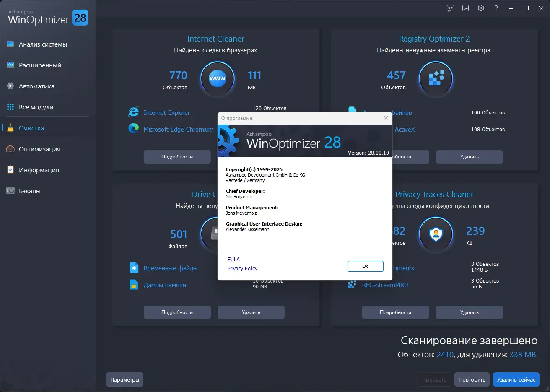The image size is (550, 392).
Task: Click the WinOptimizer 28 logo in the sidebar
Action: point(48,18)
